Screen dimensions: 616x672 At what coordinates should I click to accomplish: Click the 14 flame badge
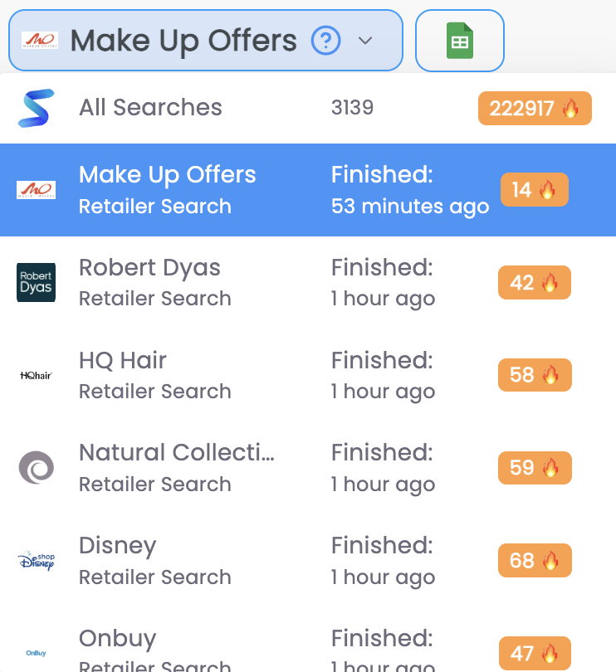coord(535,189)
